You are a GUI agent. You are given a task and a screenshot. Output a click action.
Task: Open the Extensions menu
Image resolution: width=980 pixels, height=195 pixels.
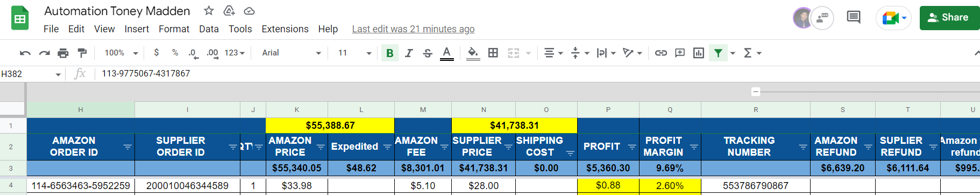click(x=285, y=29)
